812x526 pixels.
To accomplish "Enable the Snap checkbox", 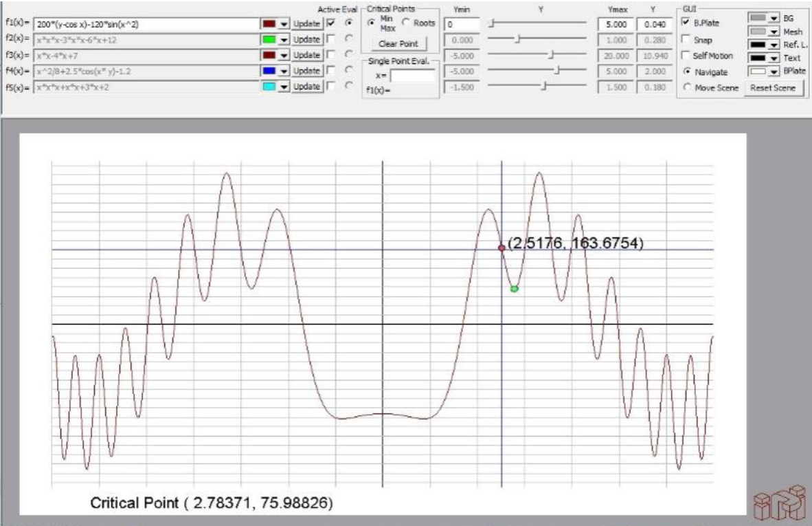I will tap(686, 40).
